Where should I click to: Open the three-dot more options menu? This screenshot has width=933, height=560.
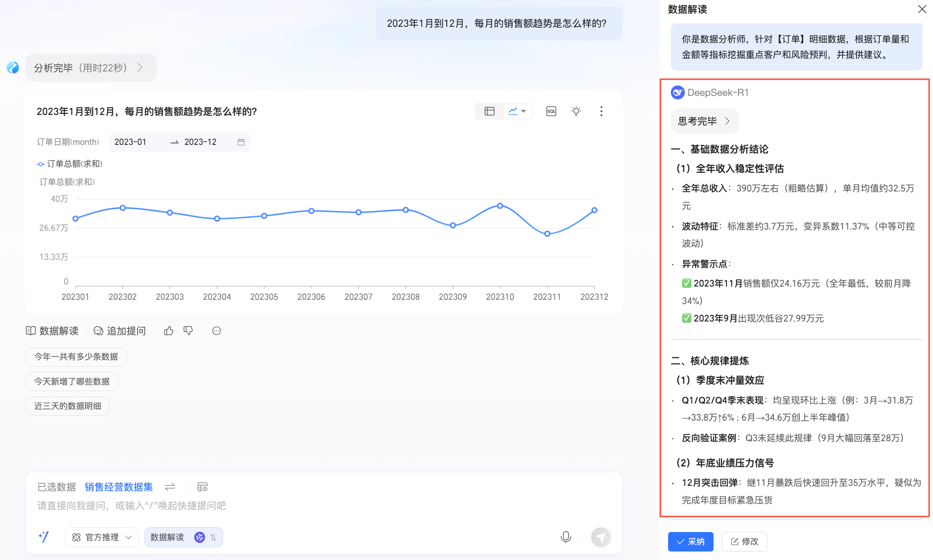point(601,111)
